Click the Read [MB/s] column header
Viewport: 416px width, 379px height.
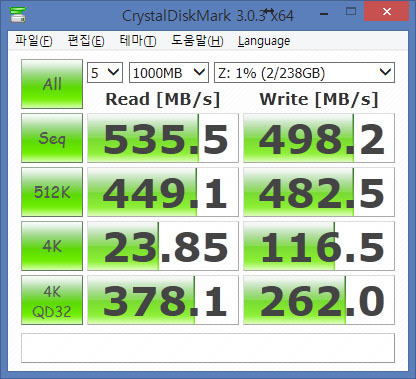pos(163,99)
